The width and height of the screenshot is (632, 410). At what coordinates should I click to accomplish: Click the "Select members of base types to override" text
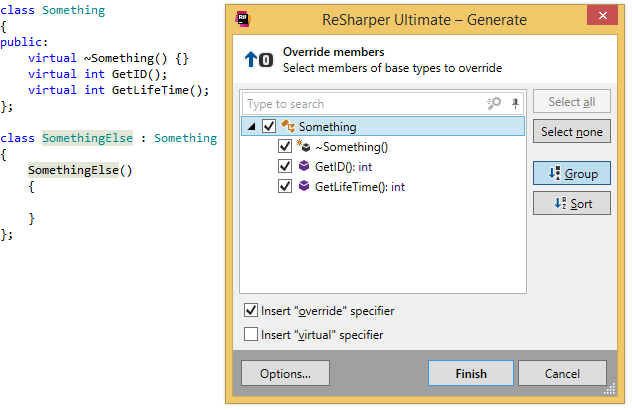392,68
